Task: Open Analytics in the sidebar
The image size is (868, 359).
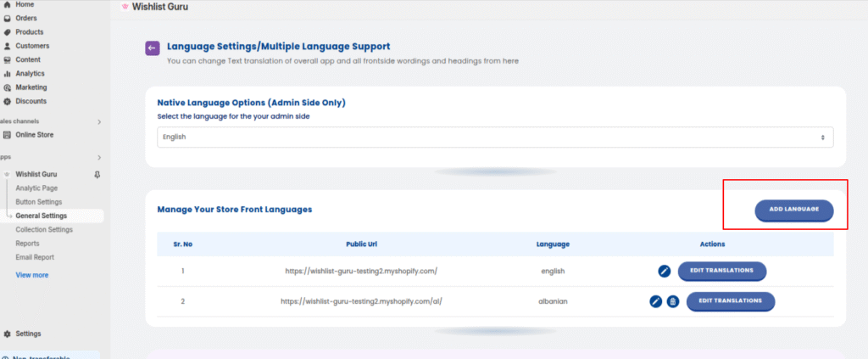Action: click(30, 74)
